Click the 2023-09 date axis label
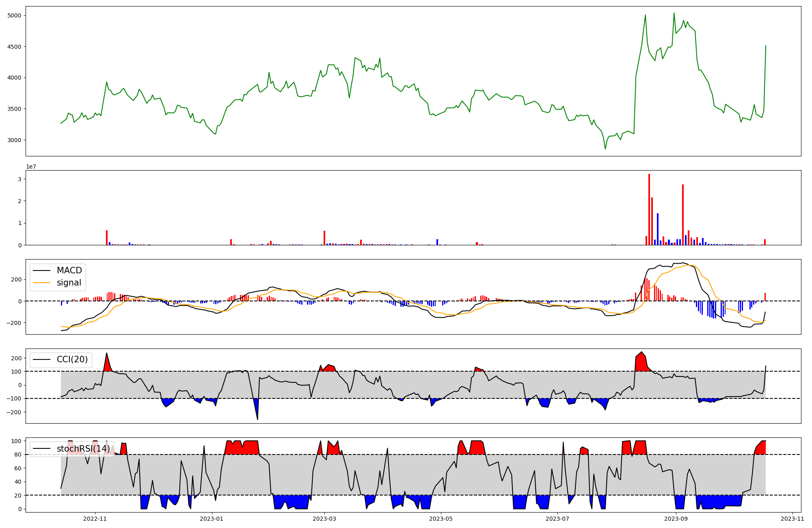Screen dimensions: 812x528 676,519
